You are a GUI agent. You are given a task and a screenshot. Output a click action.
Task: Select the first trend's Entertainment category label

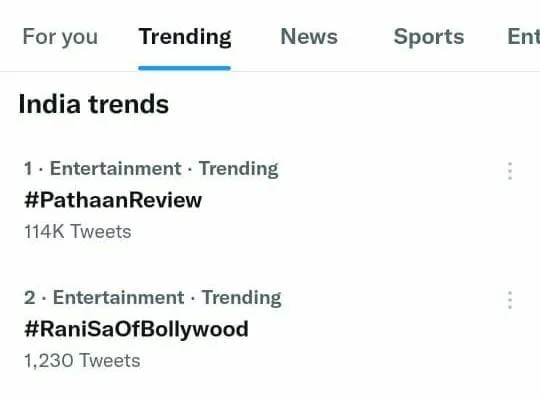[x=116, y=168]
